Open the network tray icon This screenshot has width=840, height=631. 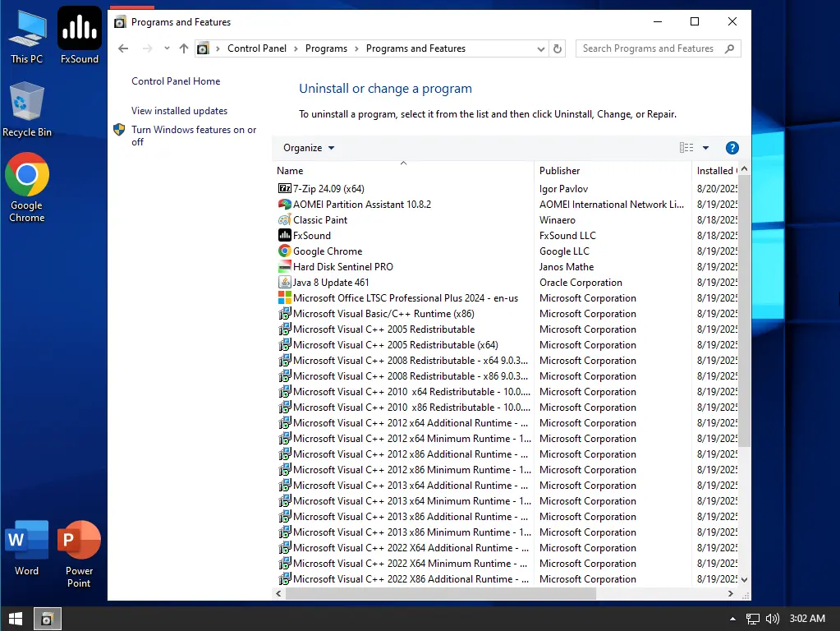[x=753, y=619]
